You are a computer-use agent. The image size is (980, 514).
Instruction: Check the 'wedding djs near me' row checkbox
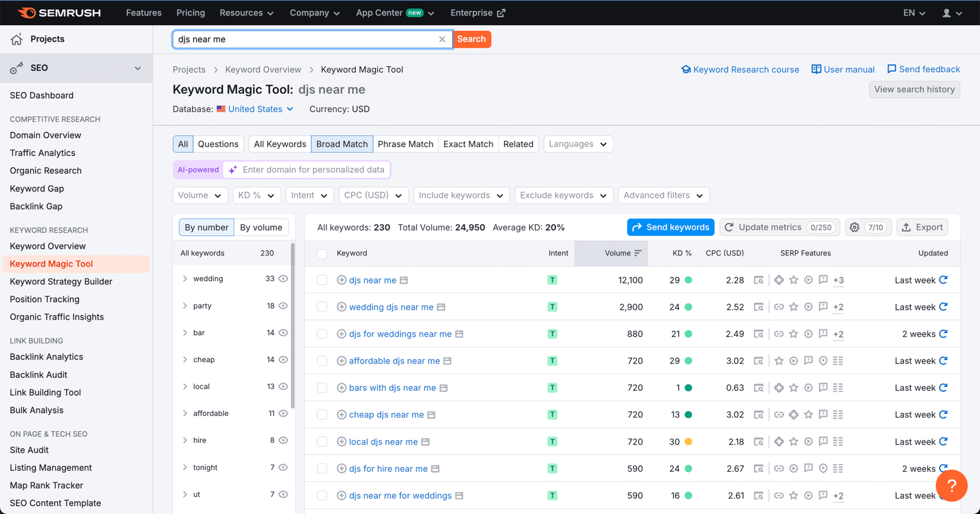pos(322,307)
